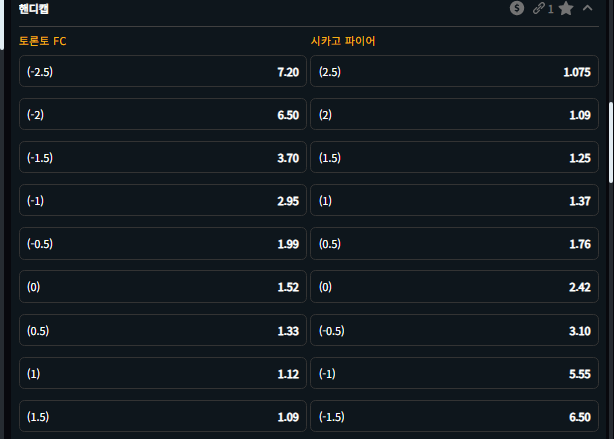Select Chicago Fire (2.5) odds 1.075
This screenshot has height=439, width=614.
click(453, 72)
